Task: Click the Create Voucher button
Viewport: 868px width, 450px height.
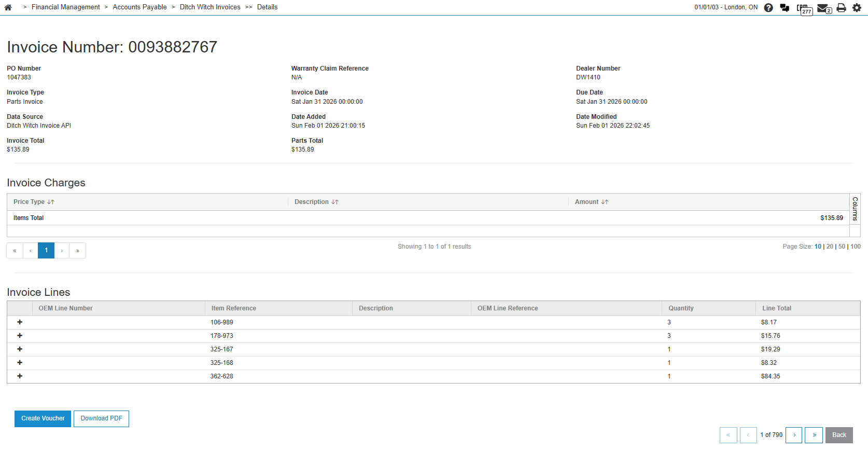Action: (x=43, y=418)
